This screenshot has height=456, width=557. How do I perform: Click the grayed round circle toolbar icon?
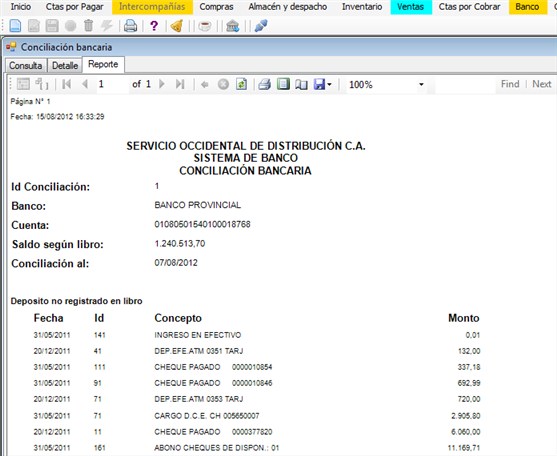[x=70, y=26]
